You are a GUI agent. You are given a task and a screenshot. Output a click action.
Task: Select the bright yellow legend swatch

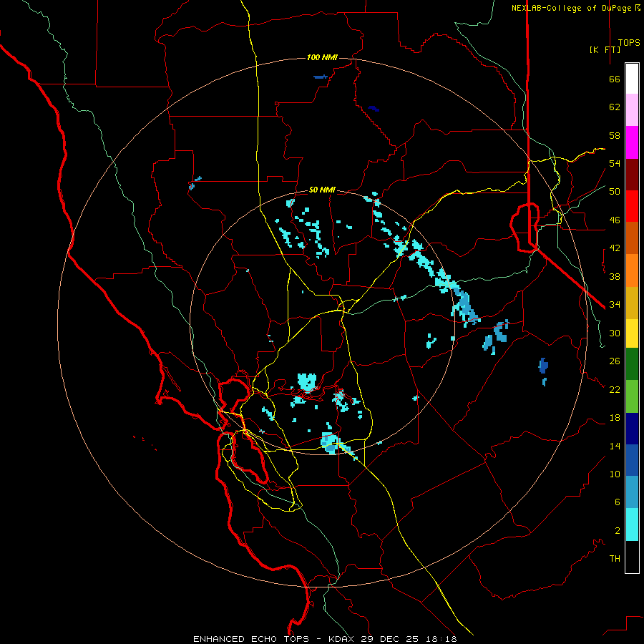coord(632,333)
